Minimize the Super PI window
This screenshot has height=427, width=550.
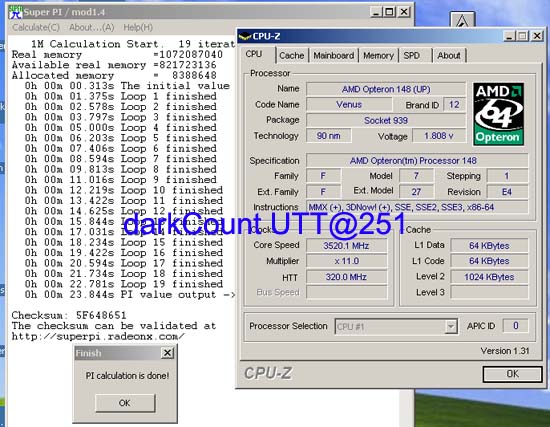click(x=376, y=12)
